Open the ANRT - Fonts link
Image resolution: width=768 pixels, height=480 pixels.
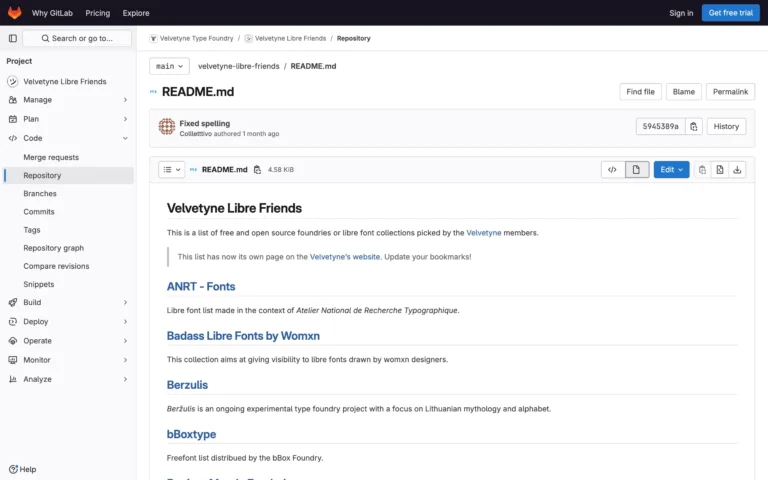point(201,287)
